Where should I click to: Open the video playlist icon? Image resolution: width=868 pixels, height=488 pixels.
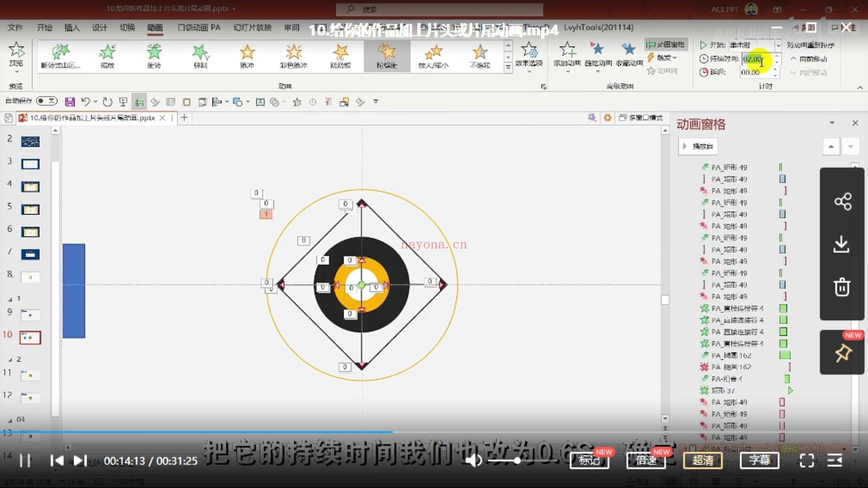pos(835,461)
